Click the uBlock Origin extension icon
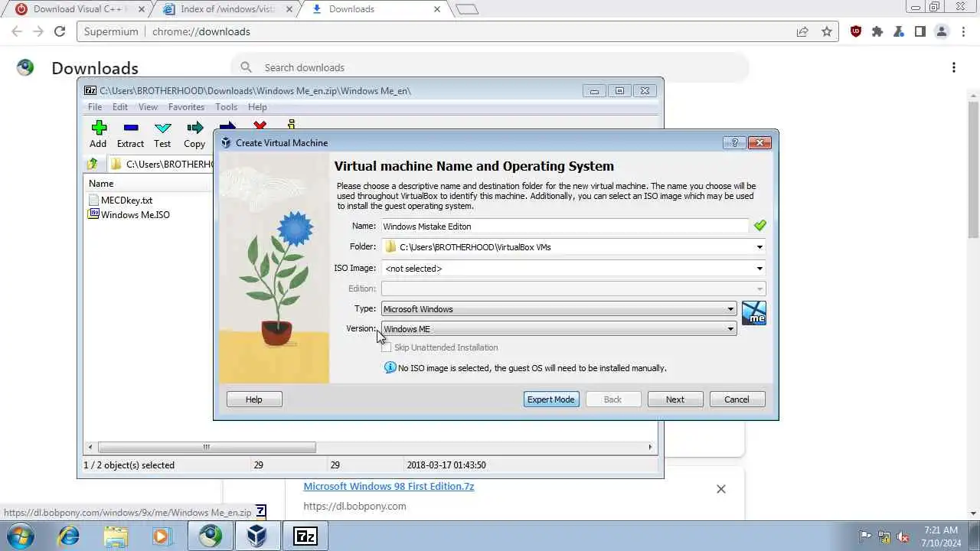The width and height of the screenshot is (980, 551). 856,31
